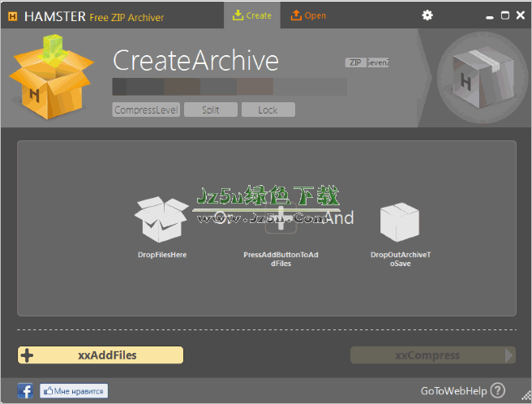
Task: Click the grey packed box icon
Action: pyautogui.click(x=482, y=78)
